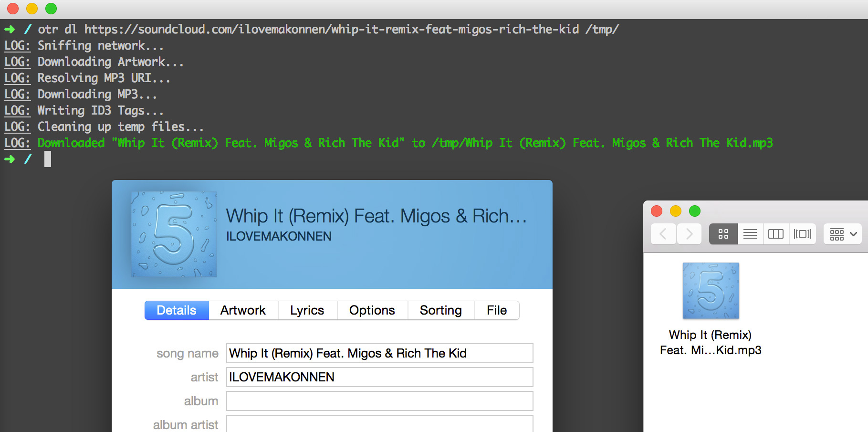The width and height of the screenshot is (868, 432).
Task: Close the terminal window
Action: [13, 9]
